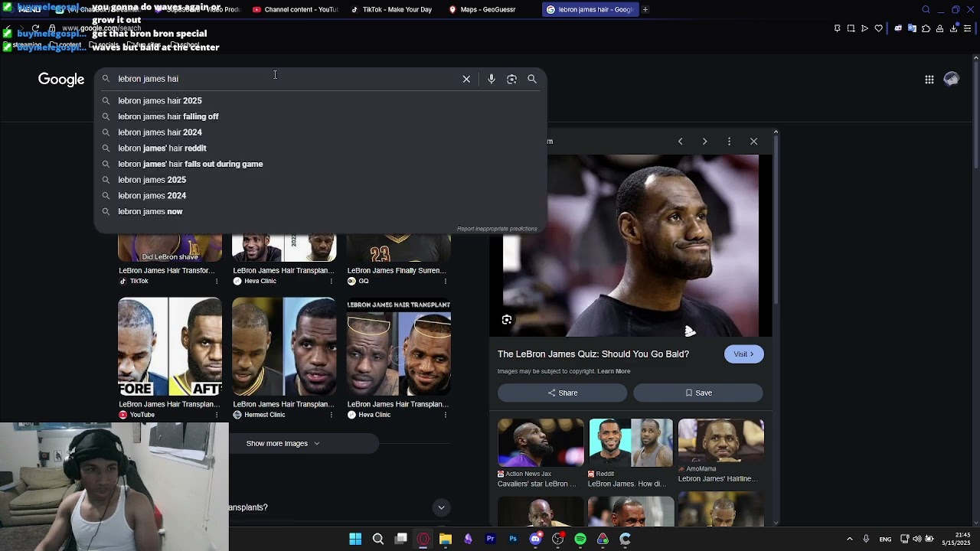Open Google account profile avatar
Viewport: 980px width, 551px height.
[x=952, y=79]
